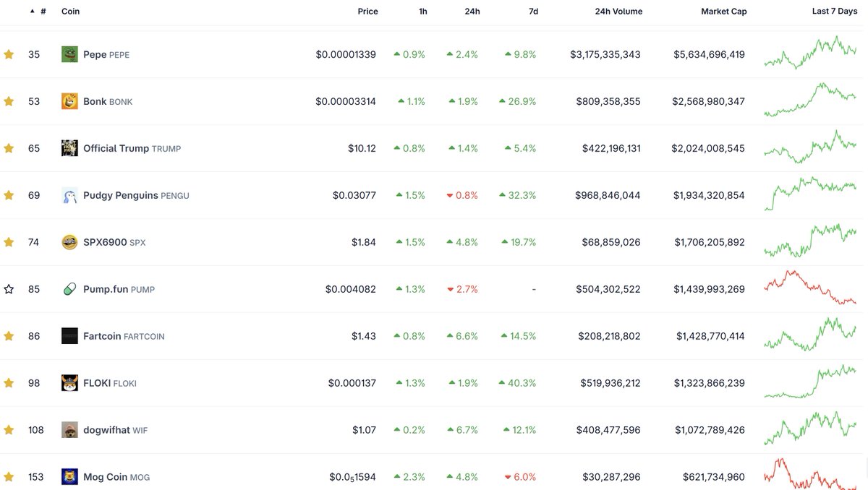Open the Pump.fun PUMP coin page
The image size is (868, 490).
[x=119, y=289]
